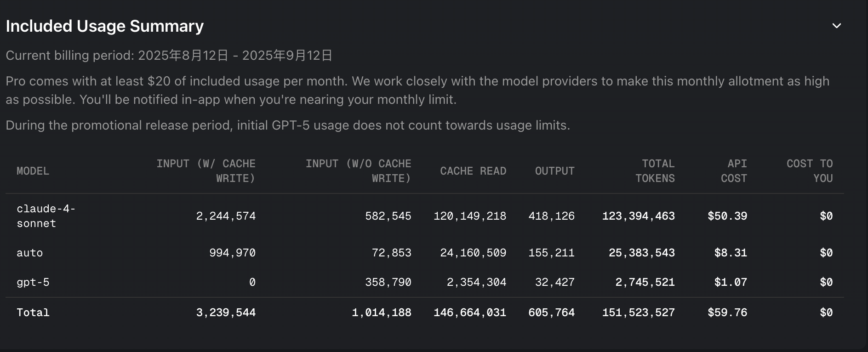Viewport: 868px width, 352px height.
Task: Click the TOTAL TOKENS column header
Action: coord(655,171)
